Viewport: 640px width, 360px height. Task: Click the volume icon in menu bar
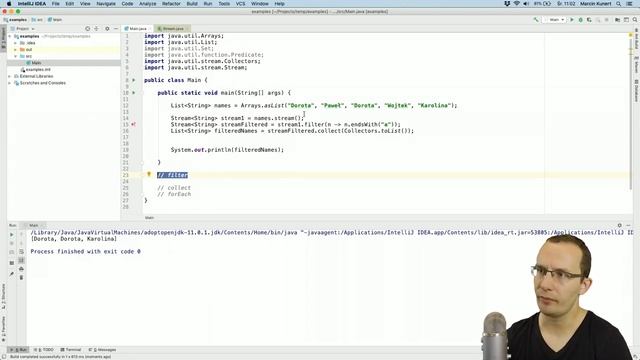point(526,4)
